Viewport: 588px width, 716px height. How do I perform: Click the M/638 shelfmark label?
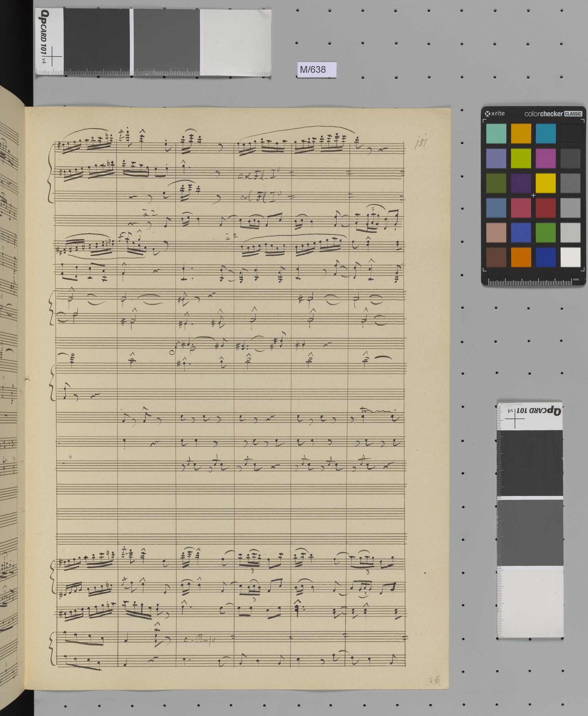tap(316, 69)
